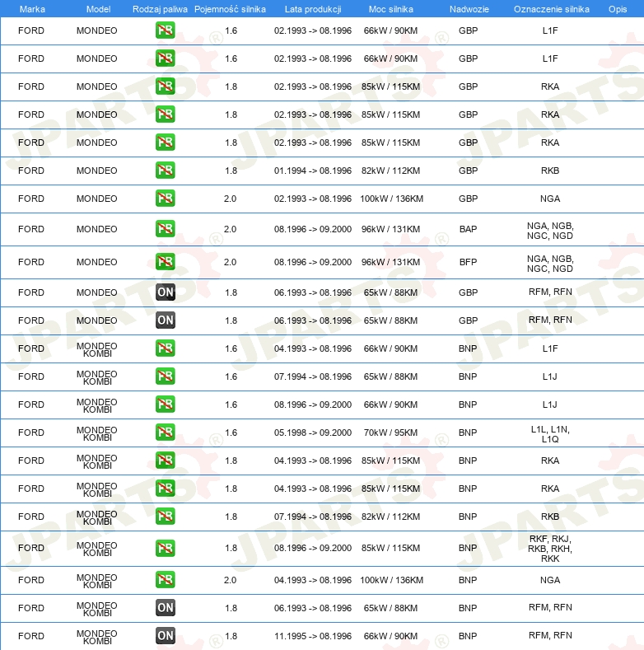644x650 pixels.
Task: Click petrol icon in Kombi 08.1996 L1J row
Action: point(166,404)
